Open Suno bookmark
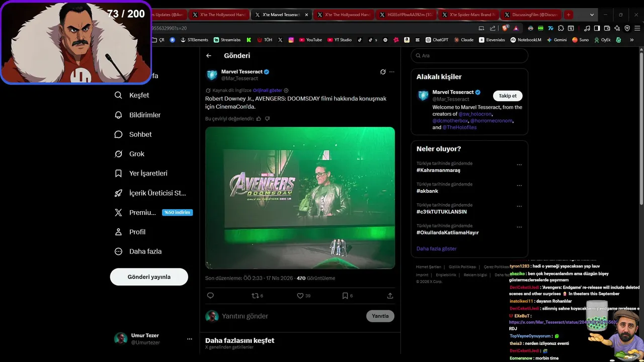Screen dimensions: 644x362 [580, 40]
